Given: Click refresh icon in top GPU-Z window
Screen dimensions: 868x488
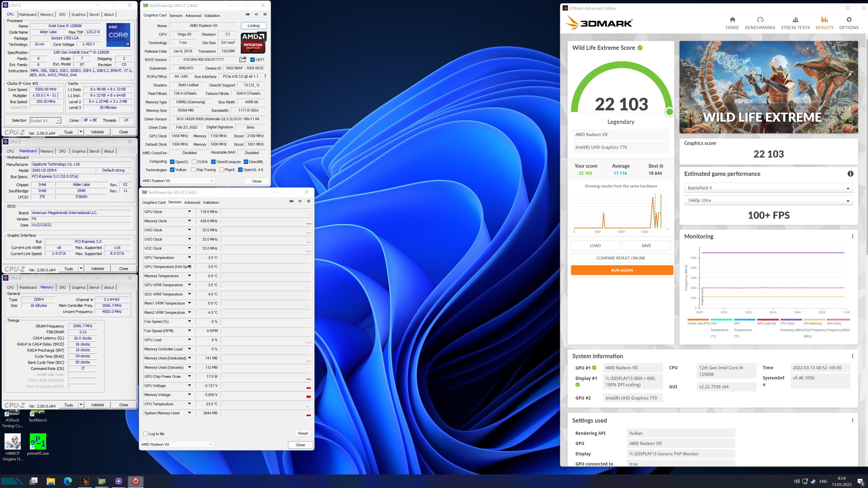Looking at the screenshot, I should pyautogui.click(x=256, y=14).
